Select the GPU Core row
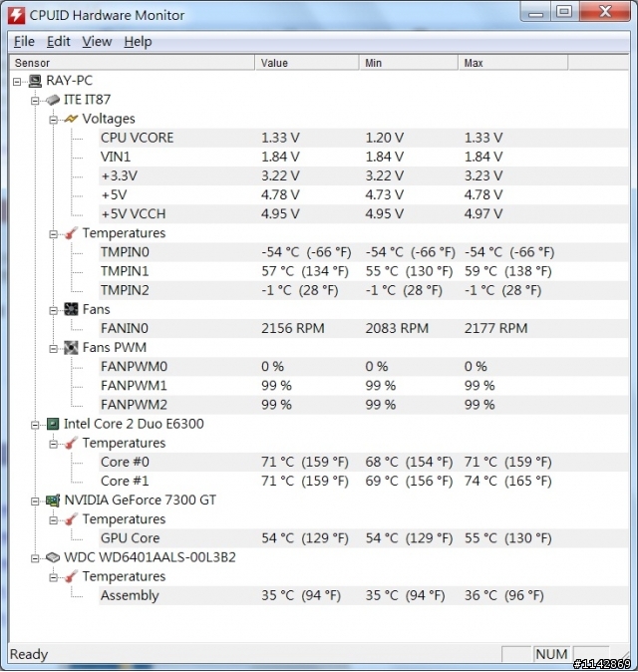Image resolution: width=638 pixels, height=672 pixels. 363,538
